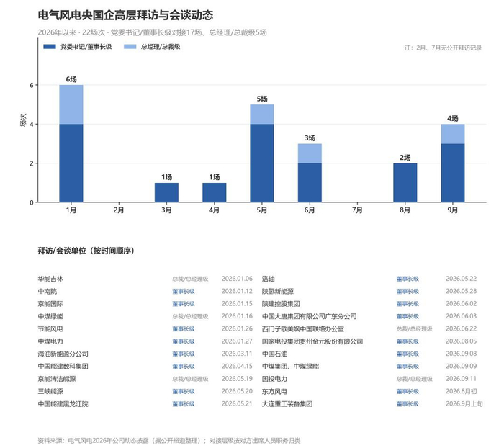Click the 5场 data label
The height and width of the screenshot is (448, 504).
click(262, 99)
